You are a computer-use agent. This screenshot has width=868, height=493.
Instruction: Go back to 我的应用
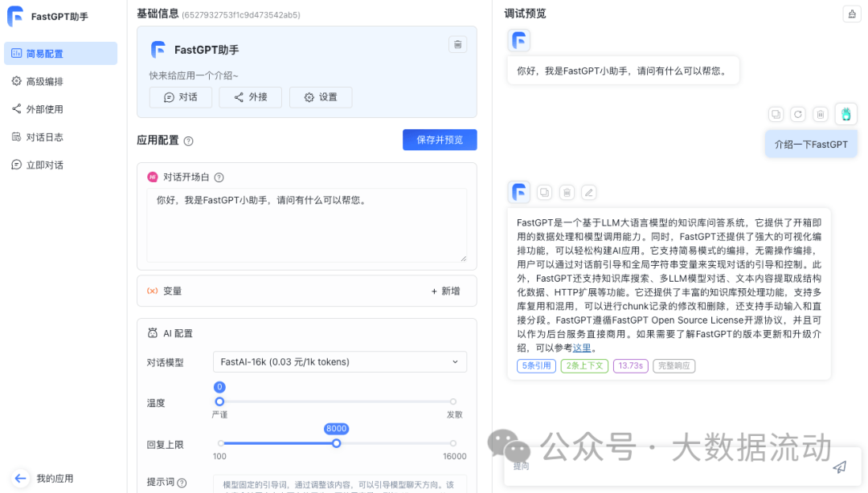55,479
